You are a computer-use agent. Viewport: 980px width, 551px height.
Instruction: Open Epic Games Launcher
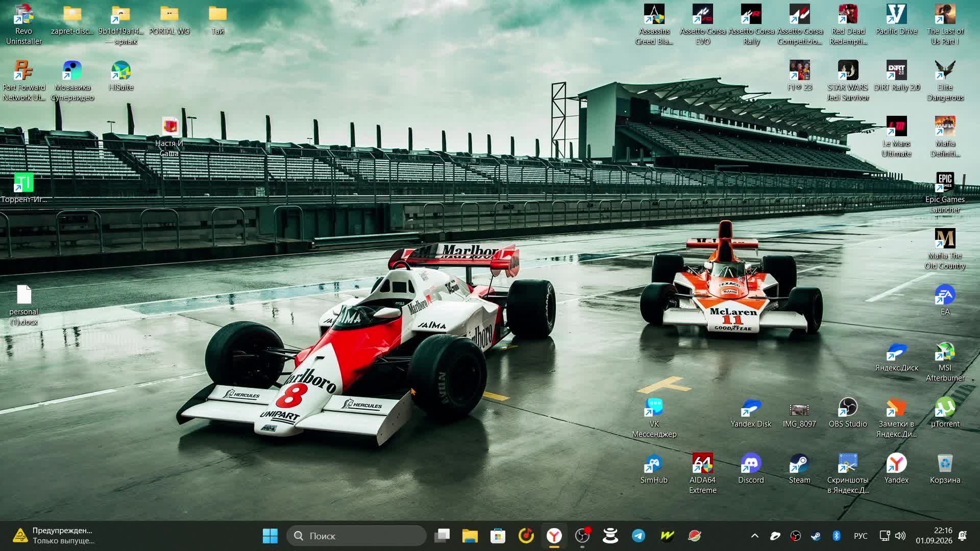[945, 193]
